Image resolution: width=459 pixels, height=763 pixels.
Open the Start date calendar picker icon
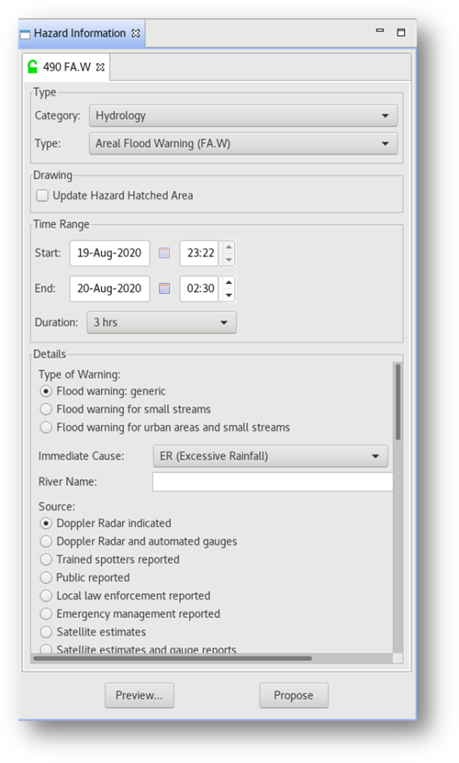click(165, 253)
